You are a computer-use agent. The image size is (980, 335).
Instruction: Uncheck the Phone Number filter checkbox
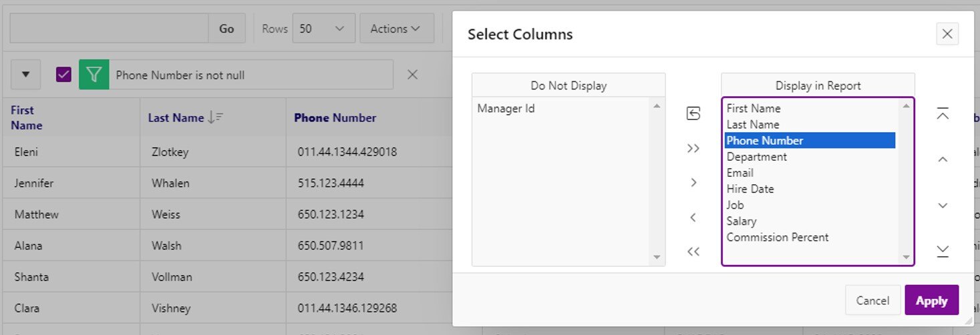point(64,75)
